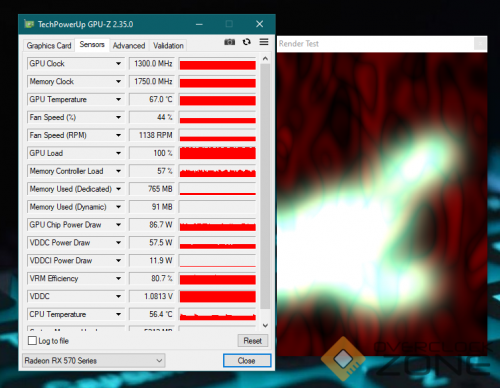Viewport: 500px width, 388px height.
Task: Click the refresh sensors icon
Action: point(247,42)
